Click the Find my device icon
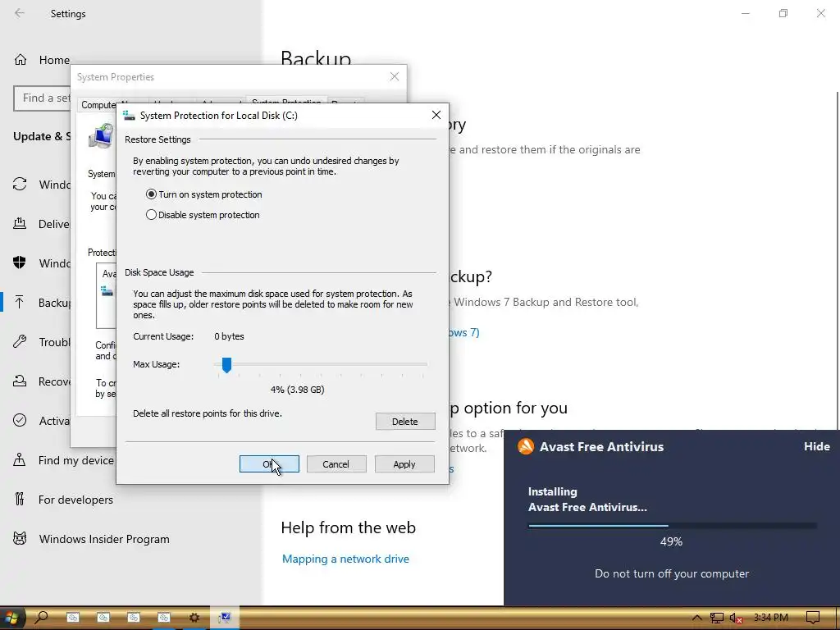 click(x=20, y=459)
